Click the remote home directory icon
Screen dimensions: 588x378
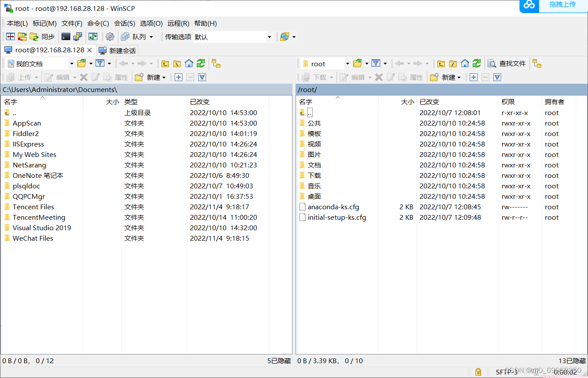464,64
